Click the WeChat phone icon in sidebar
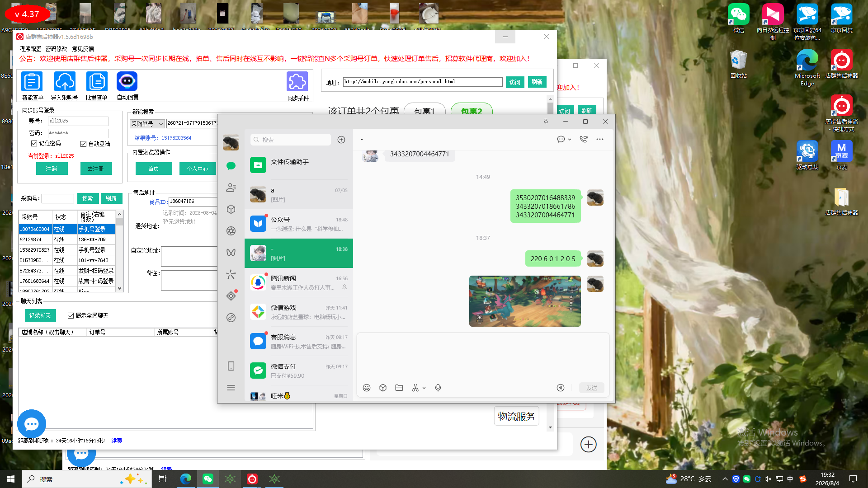The image size is (868, 488). [x=231, y=366]
